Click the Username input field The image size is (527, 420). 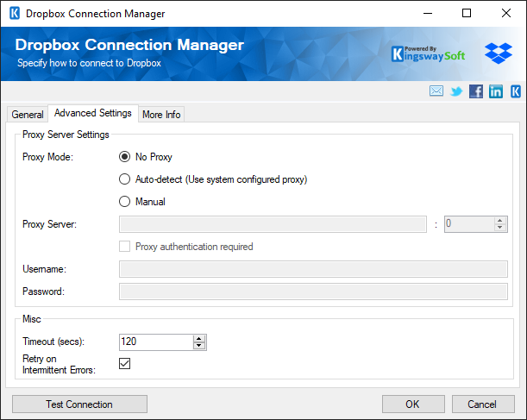pyautogui.click(x=313, y=269)
